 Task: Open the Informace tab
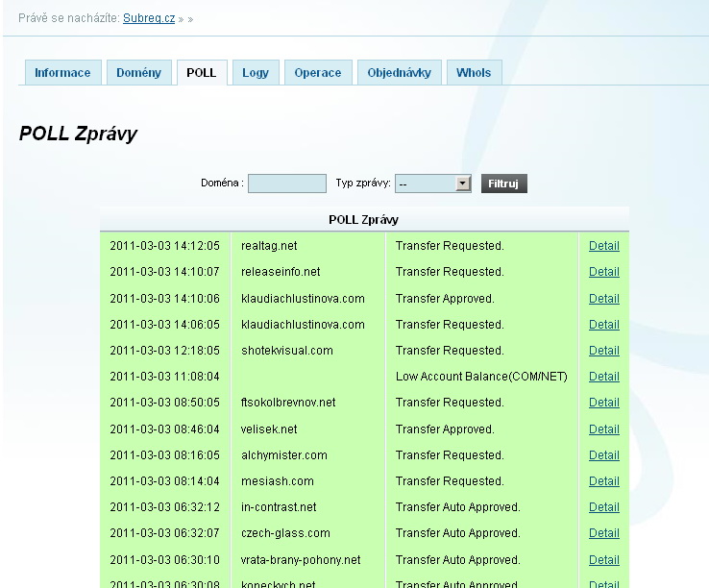(62, 73)
